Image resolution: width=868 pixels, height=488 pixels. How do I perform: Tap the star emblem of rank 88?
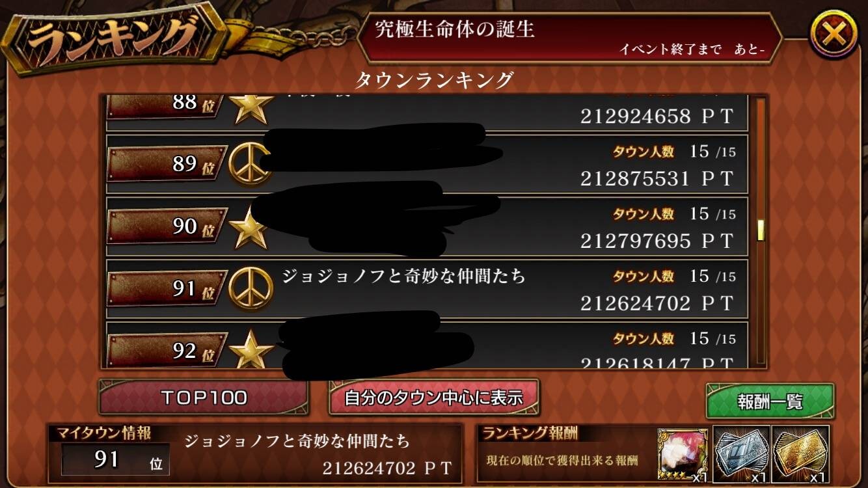coord(251,109)
